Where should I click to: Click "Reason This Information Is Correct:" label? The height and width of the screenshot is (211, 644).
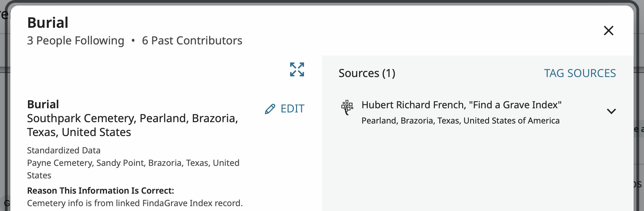[100, 191]
